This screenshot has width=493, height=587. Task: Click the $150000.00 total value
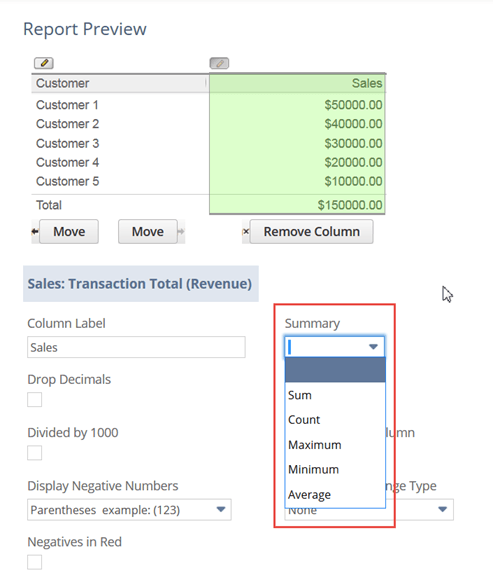coord(350,205)
